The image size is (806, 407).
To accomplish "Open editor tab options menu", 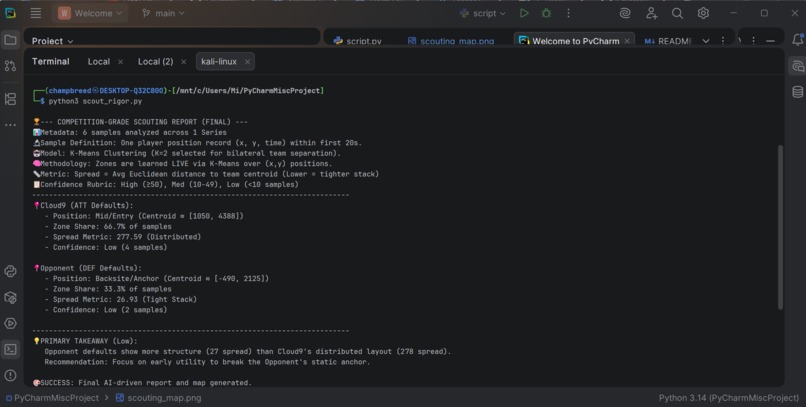I will coord(723,41).
